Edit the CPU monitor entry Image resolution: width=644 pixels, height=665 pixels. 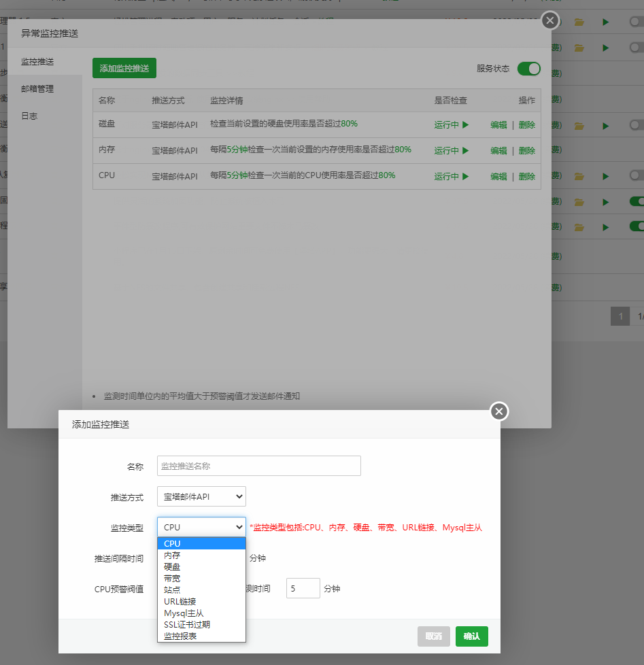498,176
